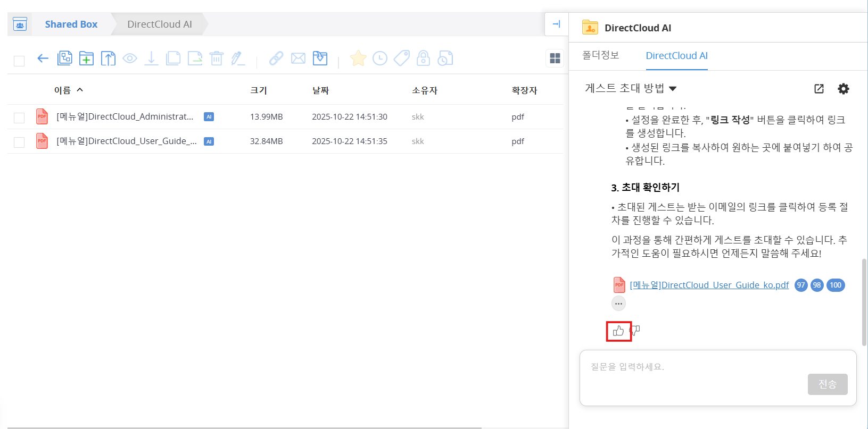Add to favorites with star icon
The image size is (868, 429).
358,58
